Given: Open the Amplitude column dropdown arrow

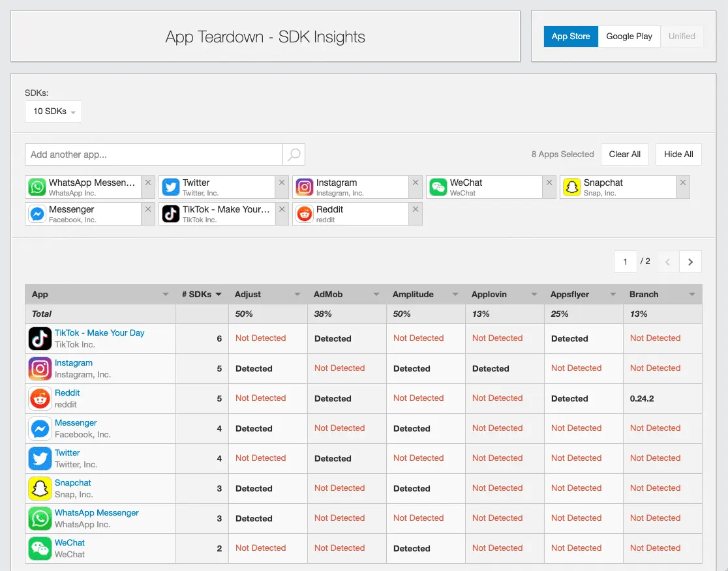Looking at the screenshot, I should pos(455,295).
